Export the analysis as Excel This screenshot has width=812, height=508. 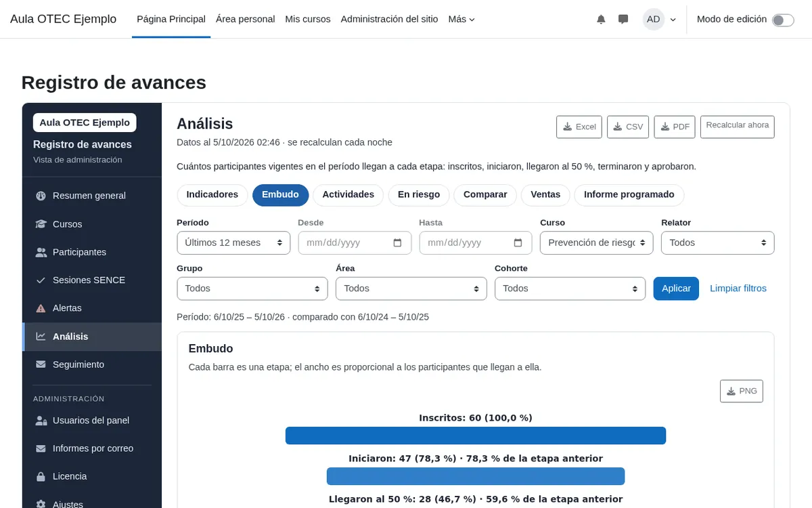point(579,127)
